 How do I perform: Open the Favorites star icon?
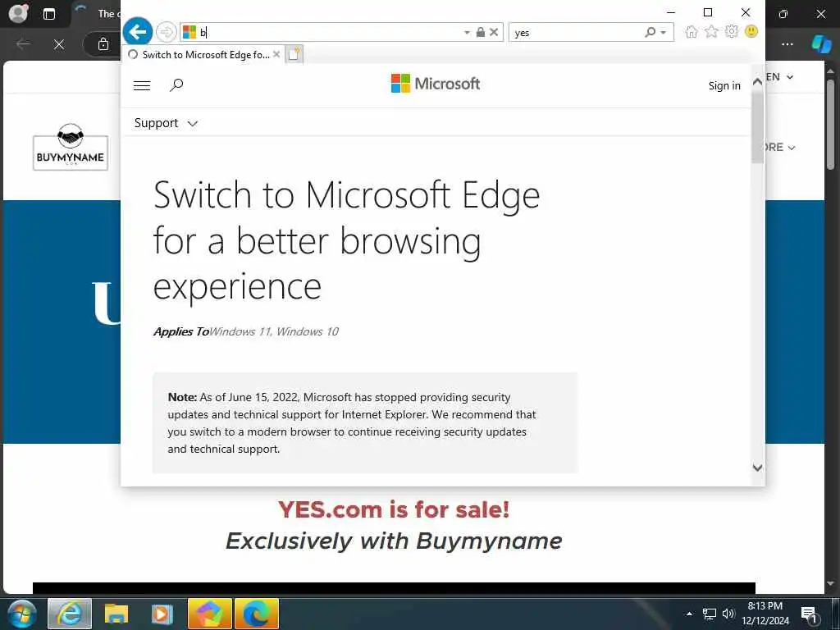[711, 32]
